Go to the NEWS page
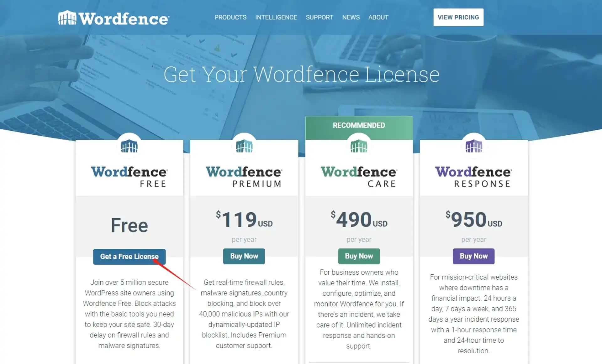This screenshot has height=364, width=602. (351, 18)
